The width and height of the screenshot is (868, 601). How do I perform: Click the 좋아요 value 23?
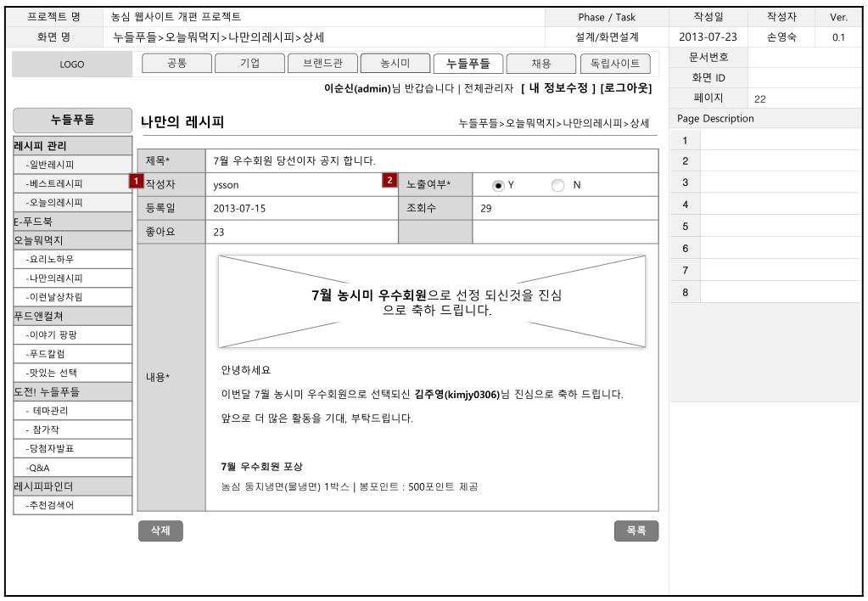click(x=219, y=232)
